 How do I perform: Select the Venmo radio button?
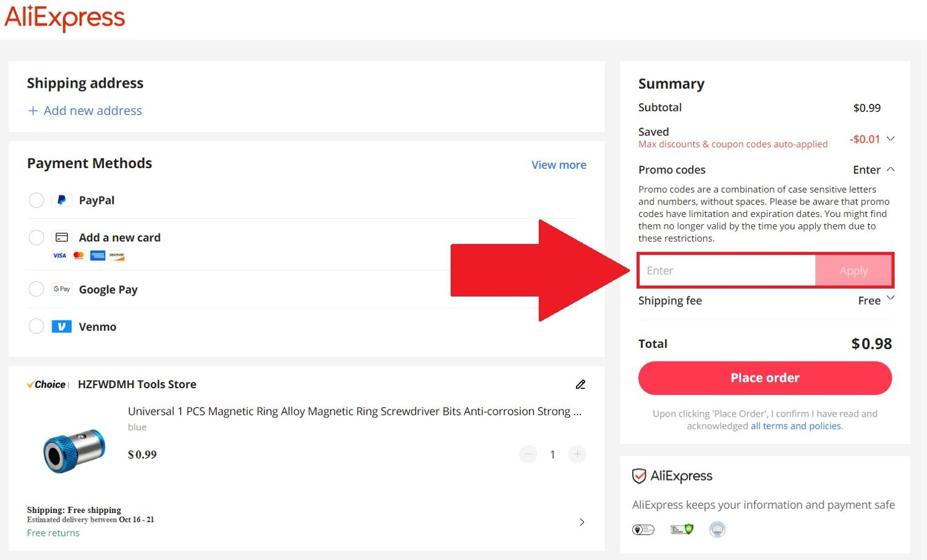36,326
